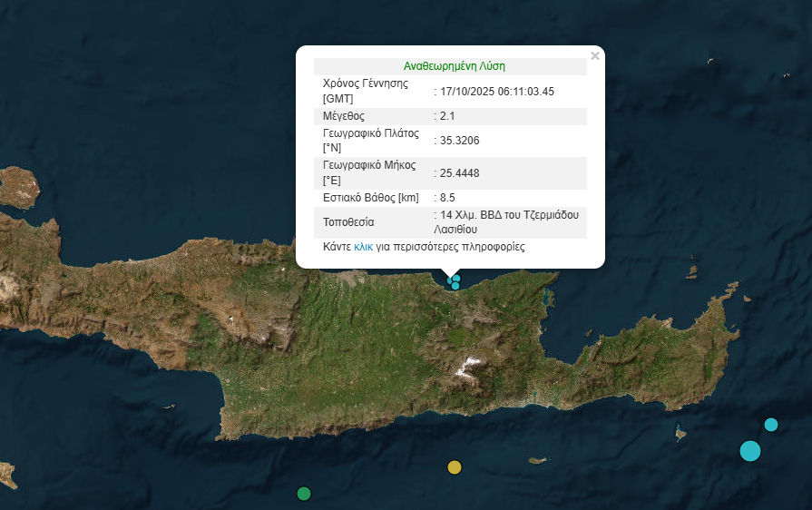Click the small island south of Crete's coast
Screen dimensions: 812x510
click(538, 461)
